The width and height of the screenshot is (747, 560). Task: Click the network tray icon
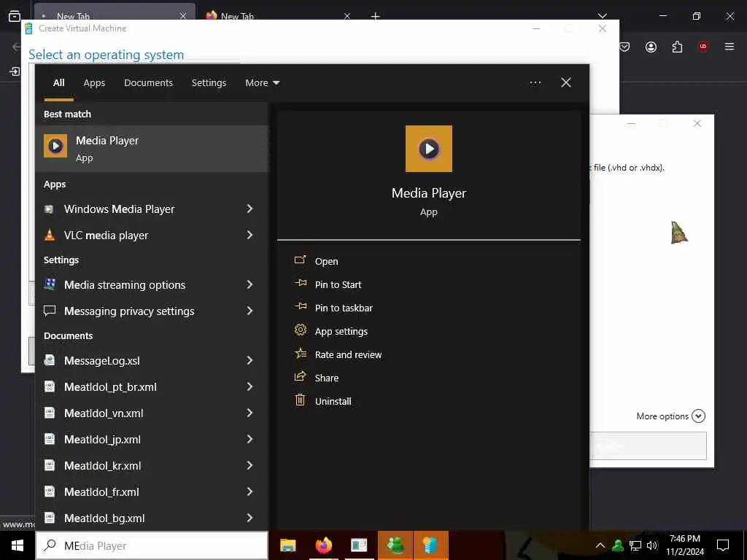635,545
